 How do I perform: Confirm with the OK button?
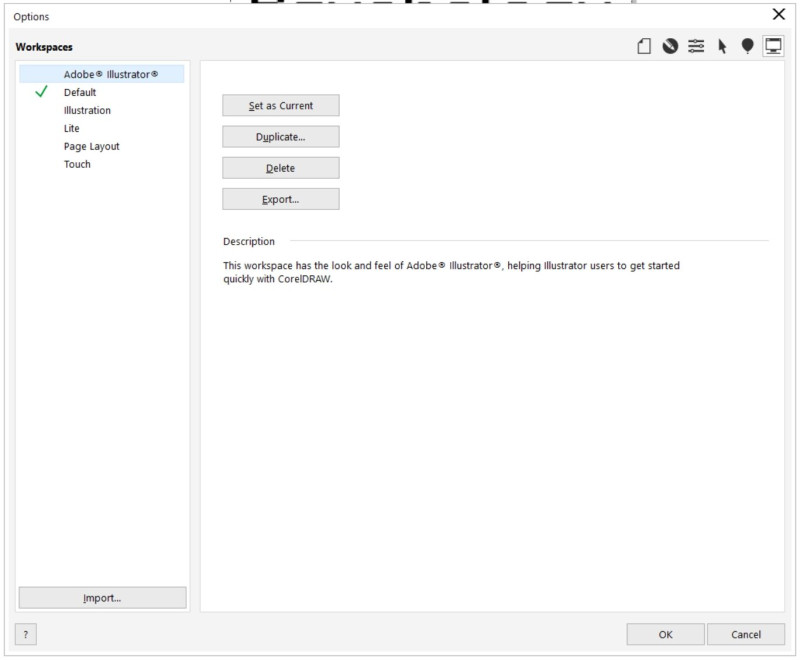[x=665, y=634]
